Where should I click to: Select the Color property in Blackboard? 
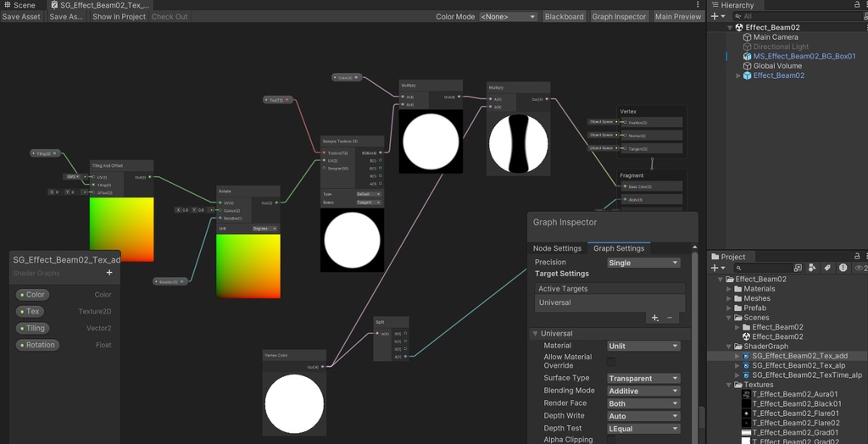point(32,295)
